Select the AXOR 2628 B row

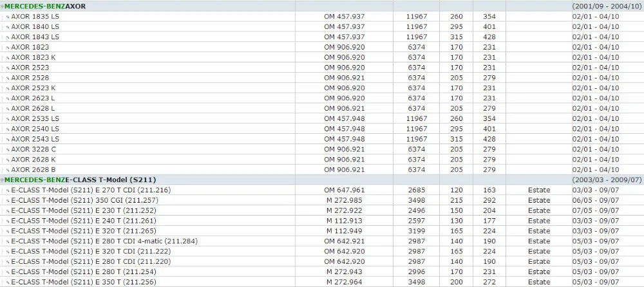(x=322, y=170)
